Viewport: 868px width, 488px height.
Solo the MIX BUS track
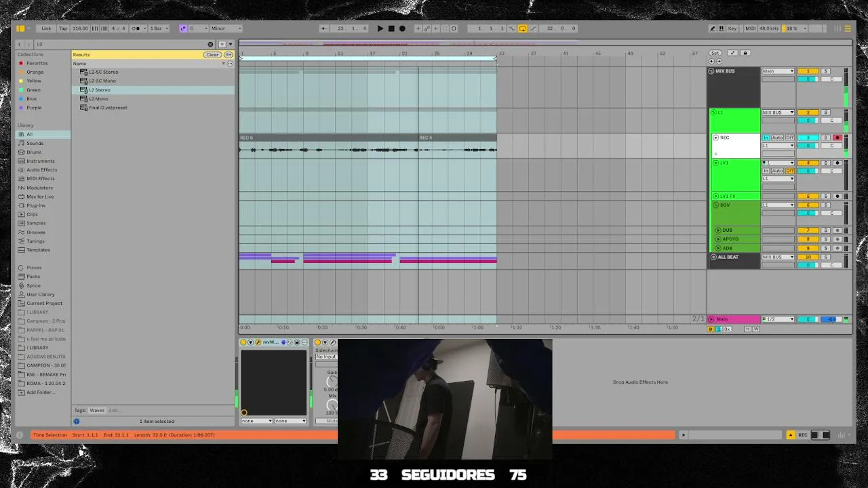(826, 71)
